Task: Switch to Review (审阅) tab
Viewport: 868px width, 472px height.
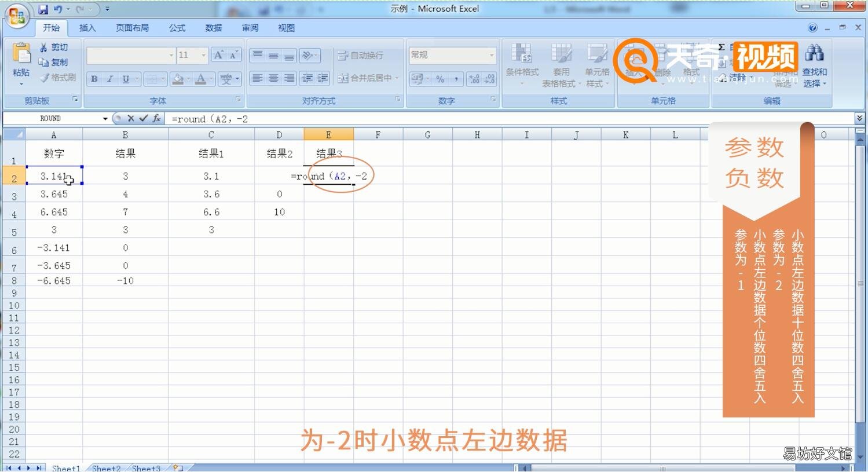Action: [x=250, y=28]
